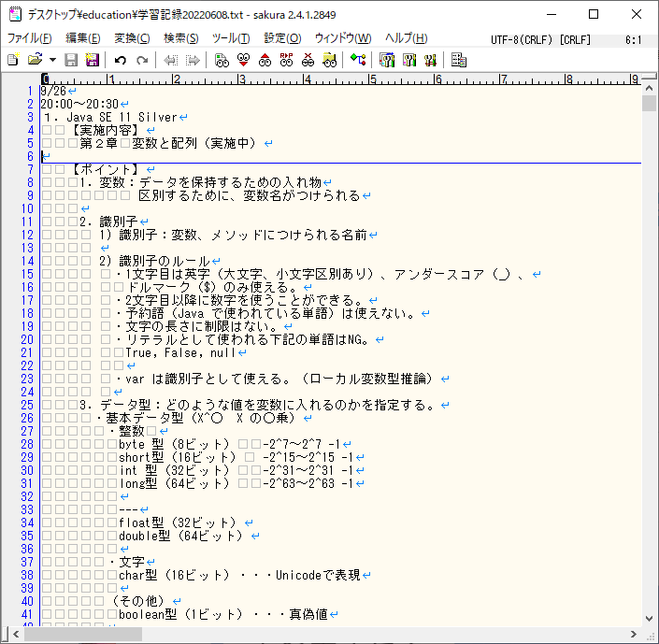Open the Find dialog binoculars icon
Image resolution: width=659 pixels, height=644 pixels.
tap(222, 61)
